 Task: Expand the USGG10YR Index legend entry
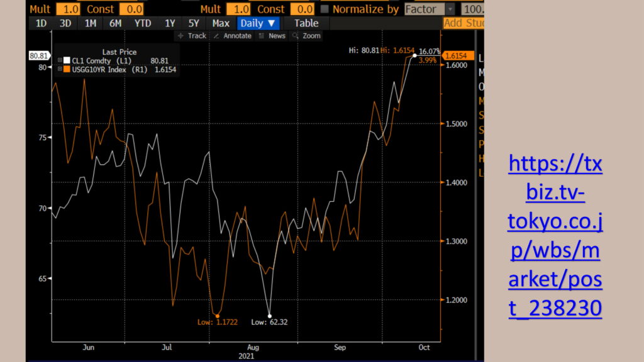click(x=60, y=69)
